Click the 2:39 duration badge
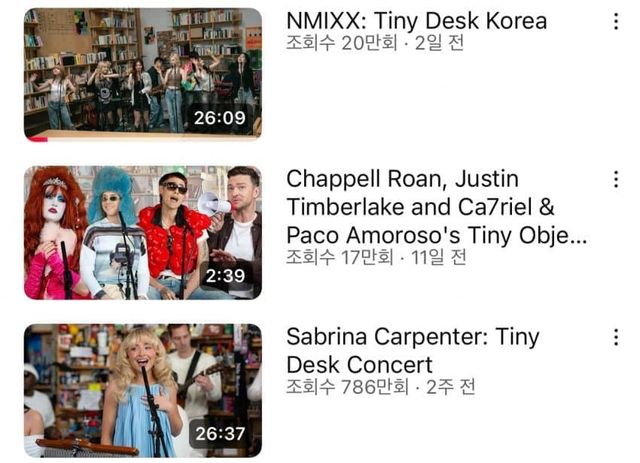The image size is (640, 463). coord(225,276)
